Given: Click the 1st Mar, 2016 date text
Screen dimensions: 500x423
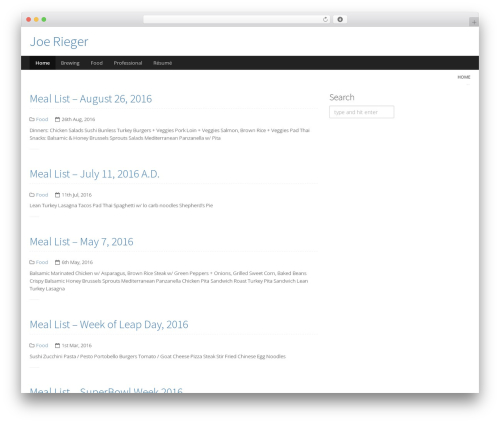Looking at the screenshot, I should pos(77,345).
